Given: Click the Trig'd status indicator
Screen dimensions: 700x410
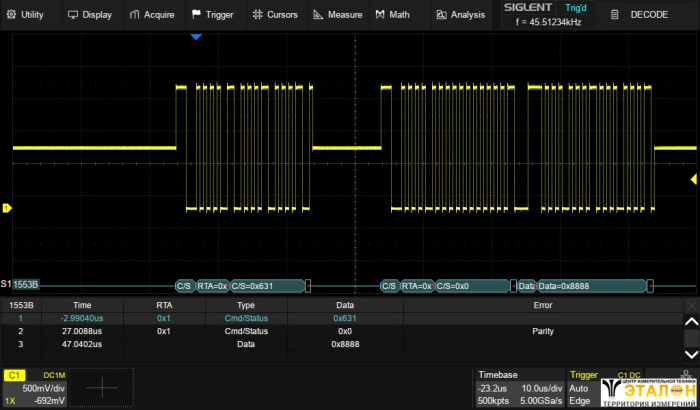Looking at the screenshot, I should 577,8.
